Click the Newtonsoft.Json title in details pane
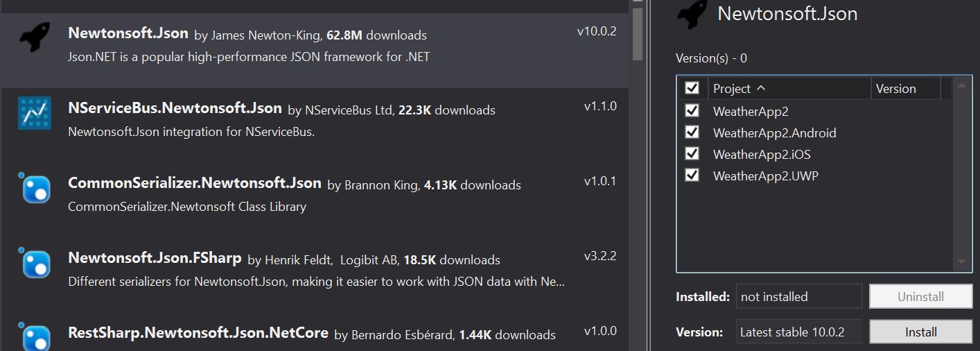The height and width of the screenshot is (351, 980). 787,13
